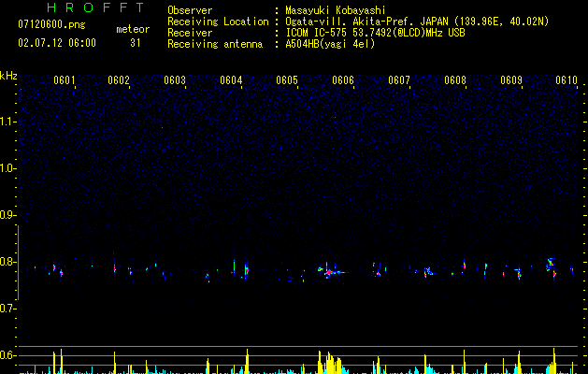Click the meteor echo cluster before 0610
This screenshot has height=374, width=588.
click(551, 267)
